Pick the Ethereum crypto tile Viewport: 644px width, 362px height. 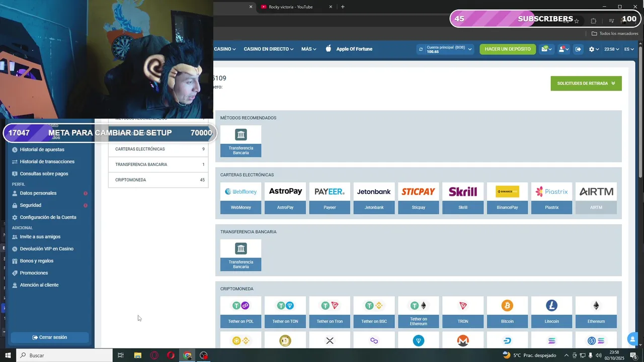[596, 312]
